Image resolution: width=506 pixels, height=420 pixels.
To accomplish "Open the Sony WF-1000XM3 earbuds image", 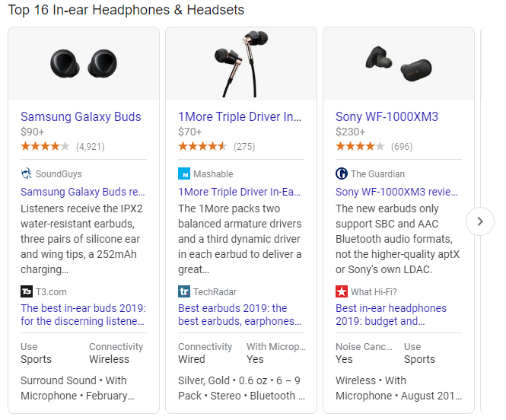I will [399, 64].
